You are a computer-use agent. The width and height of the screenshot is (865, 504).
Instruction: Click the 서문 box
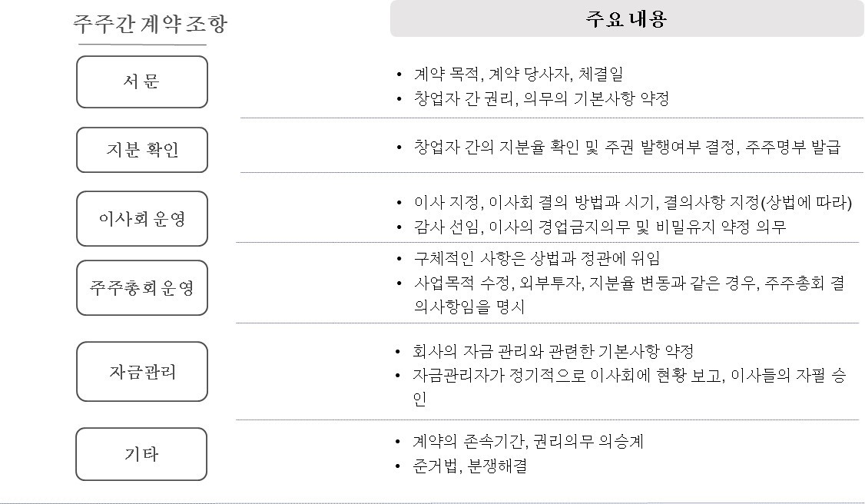142,81
